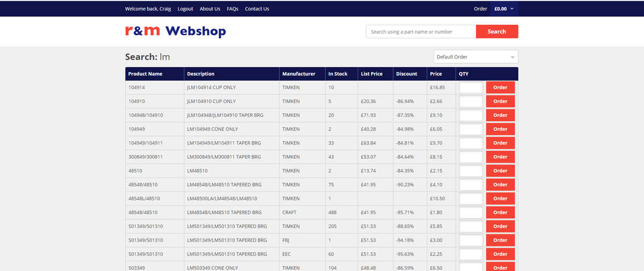The height and width of the screenshot is (271, 644).
Task: Open the Default Order sort dropdown
Action: 475,57
